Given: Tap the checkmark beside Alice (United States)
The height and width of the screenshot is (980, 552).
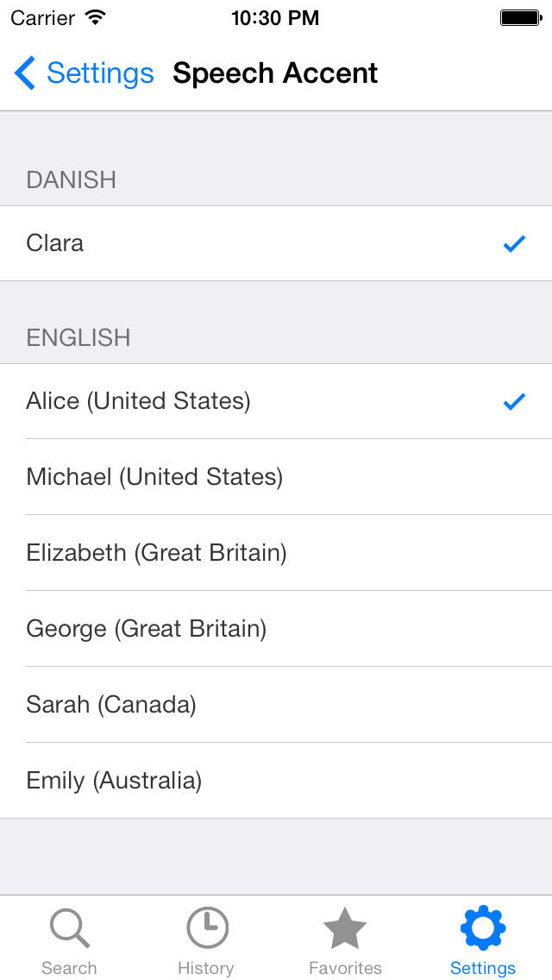Looking at the screenshot, I should (514, 401).
